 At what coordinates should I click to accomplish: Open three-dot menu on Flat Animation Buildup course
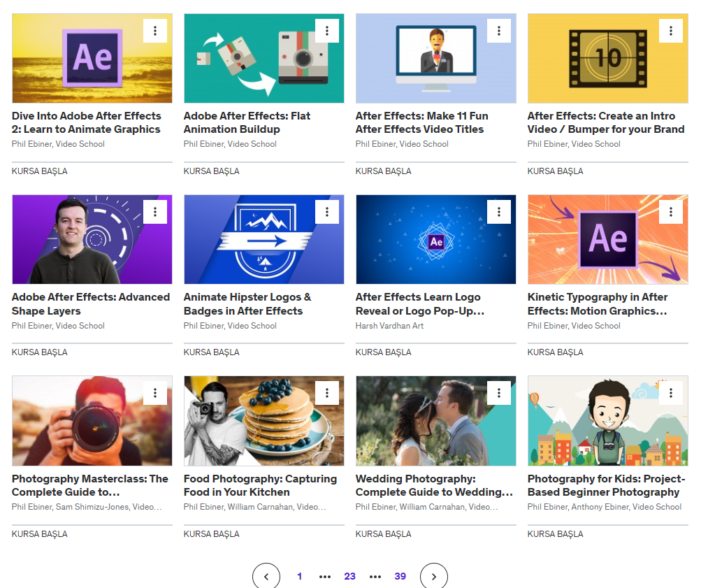click(x=327, y=31)
